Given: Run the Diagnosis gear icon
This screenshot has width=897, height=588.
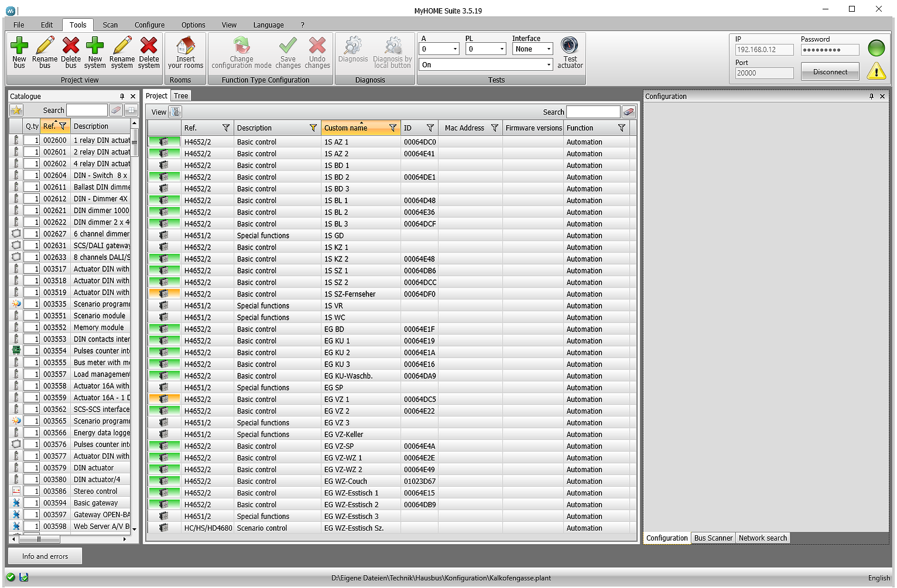Looking at the screenshot, I should coord(353,46).
